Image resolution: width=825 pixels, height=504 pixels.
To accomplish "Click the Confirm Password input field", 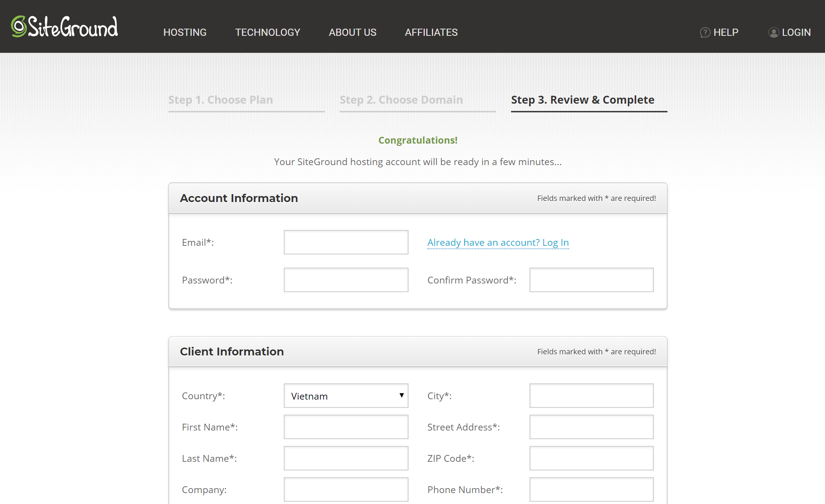I will [592, 279].
